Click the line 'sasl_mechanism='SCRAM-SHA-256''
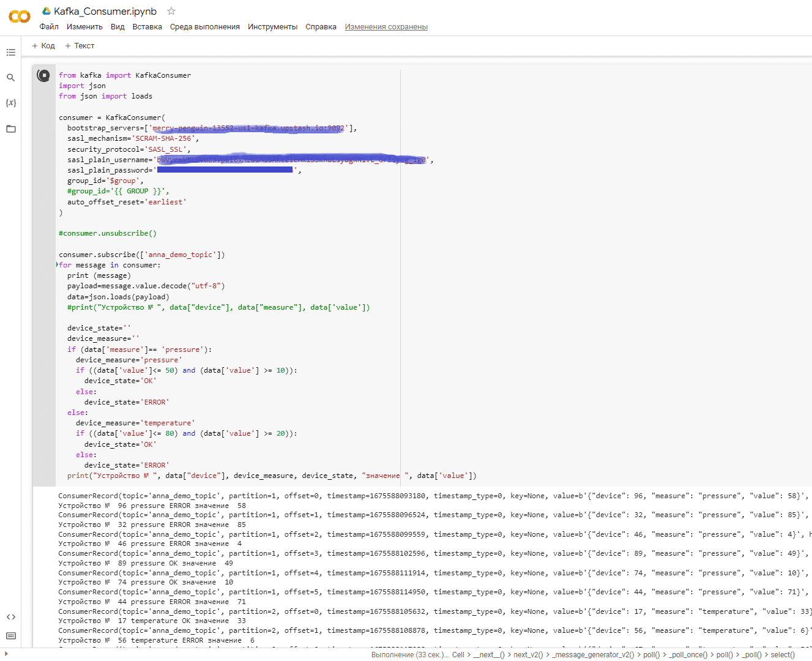The image size is (812, 661). (133, 139)
